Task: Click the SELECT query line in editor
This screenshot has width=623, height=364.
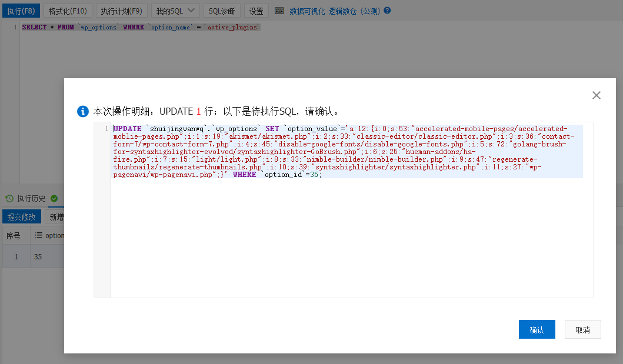Action: coord(141,27)
